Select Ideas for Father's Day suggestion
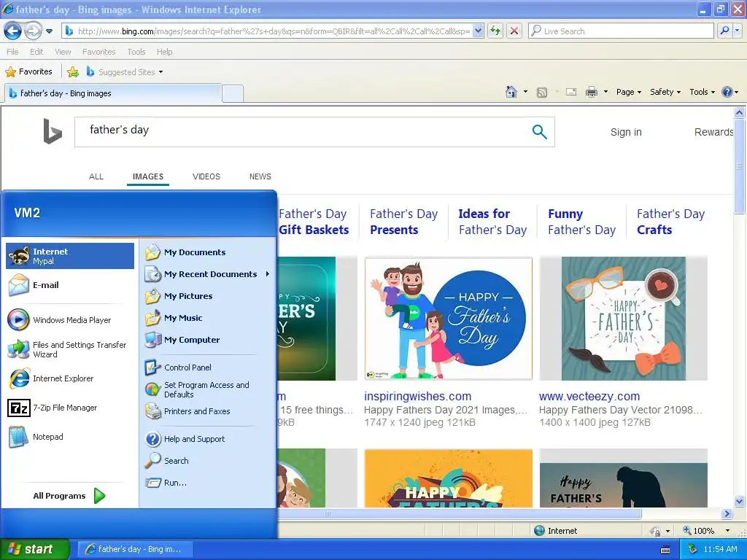This screenshot has width=747, height=560. (492, 222)
